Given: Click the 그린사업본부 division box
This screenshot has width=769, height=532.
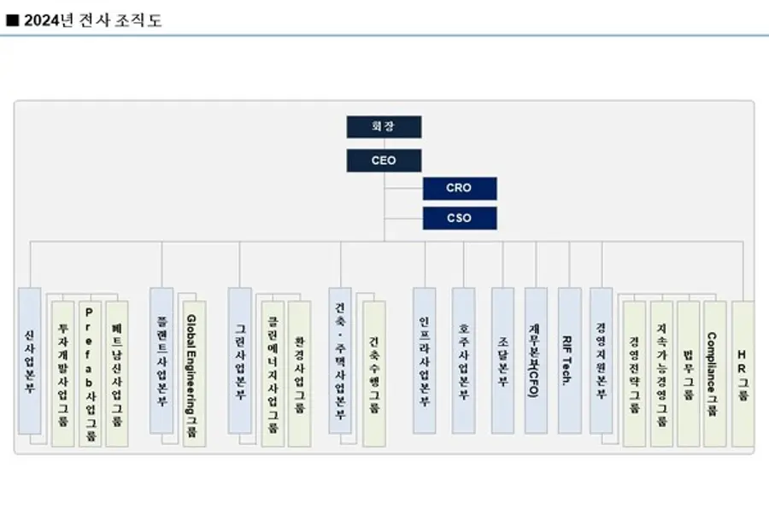Looking at the screenshot, I should tap(240, 360).
